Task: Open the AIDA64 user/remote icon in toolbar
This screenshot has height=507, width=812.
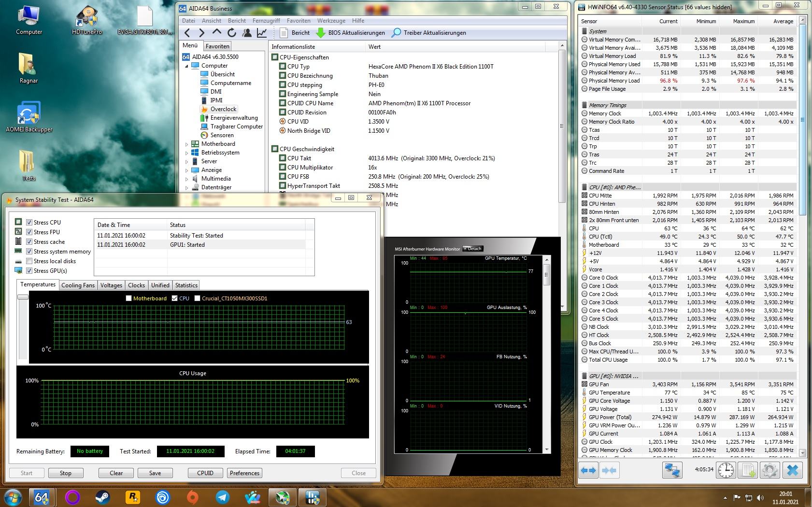Action: click(247, 32)
